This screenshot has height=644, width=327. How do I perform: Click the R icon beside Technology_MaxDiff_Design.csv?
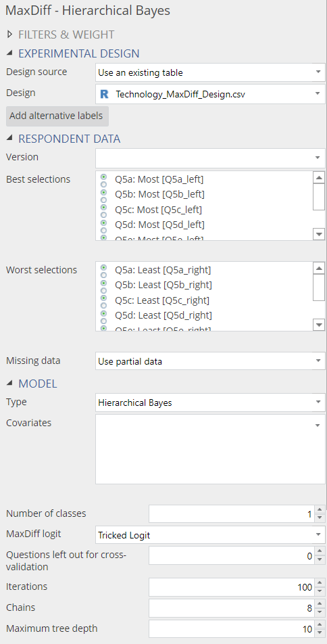(x=104, y=94)
